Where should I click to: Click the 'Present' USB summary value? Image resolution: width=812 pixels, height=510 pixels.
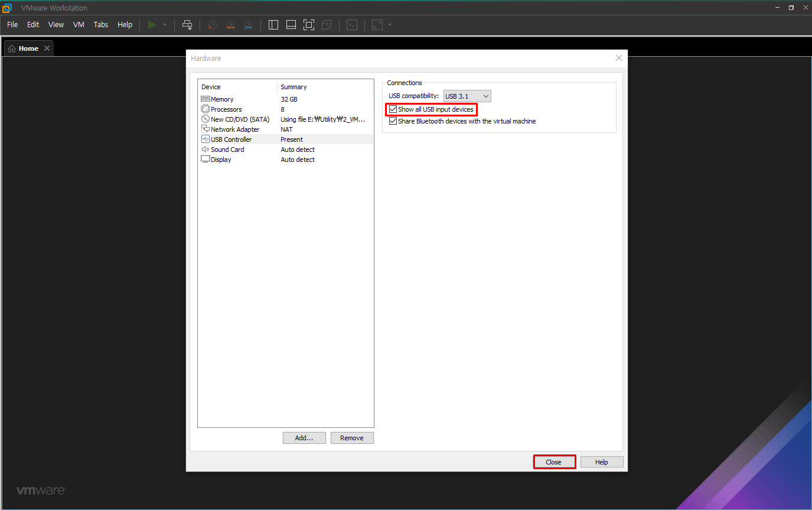pyautogui.click(x=292, y=139)
